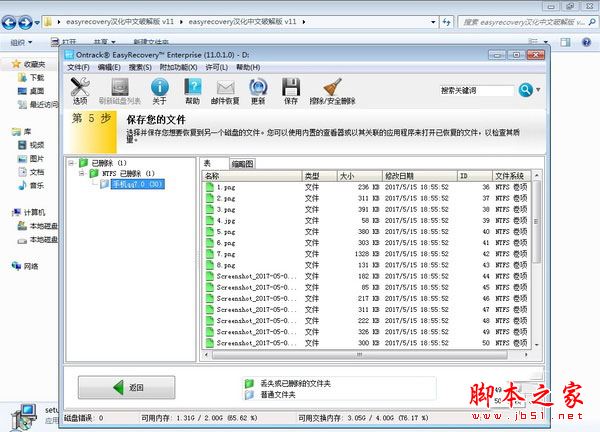Select the Screenshot file sized 222 KB
Image resolution: width=600 pixels, height=432 pixels.
[256, 321]
